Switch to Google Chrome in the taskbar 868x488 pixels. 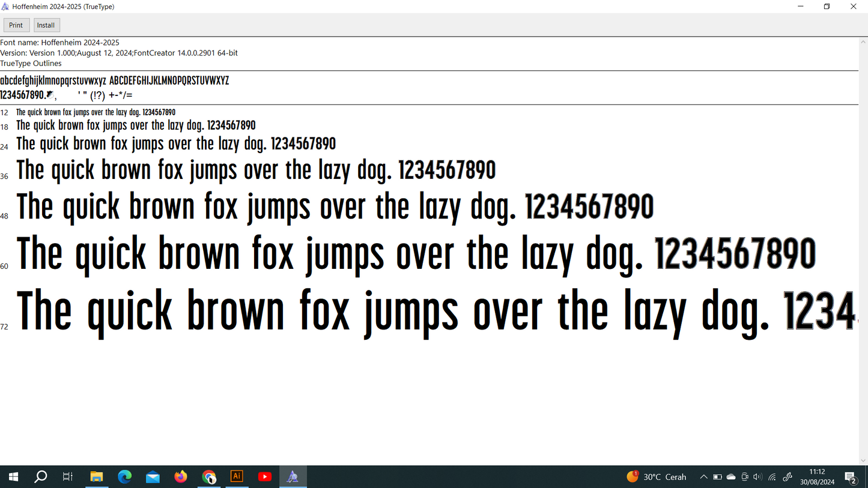coord(209,477)
